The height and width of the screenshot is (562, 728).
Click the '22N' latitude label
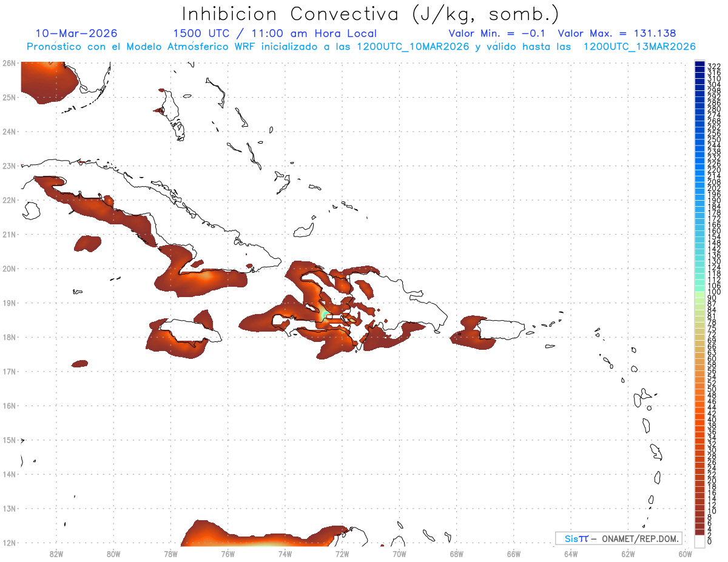(8, 200)
